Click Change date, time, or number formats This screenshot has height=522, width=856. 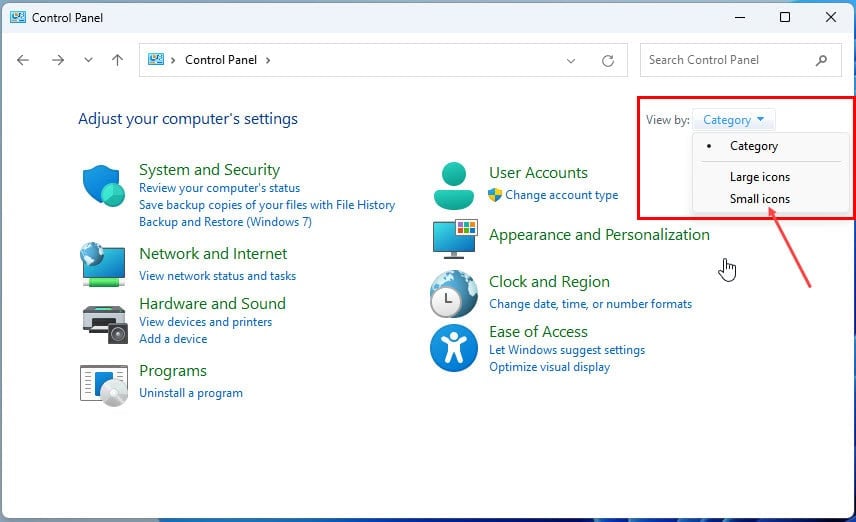(x=591, y=304)
